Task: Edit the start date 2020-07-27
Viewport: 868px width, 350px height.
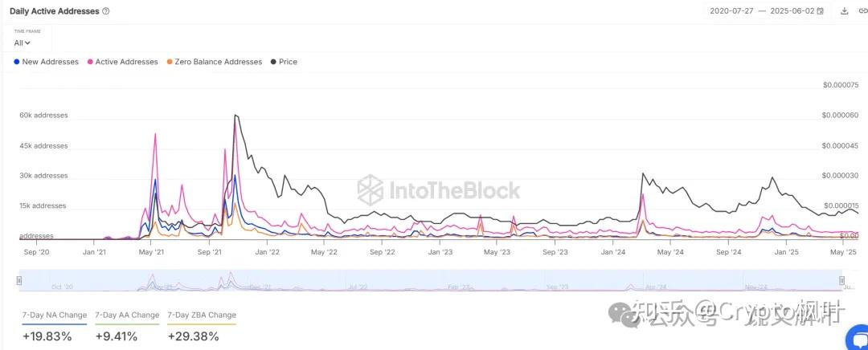Action: (731, 11)
